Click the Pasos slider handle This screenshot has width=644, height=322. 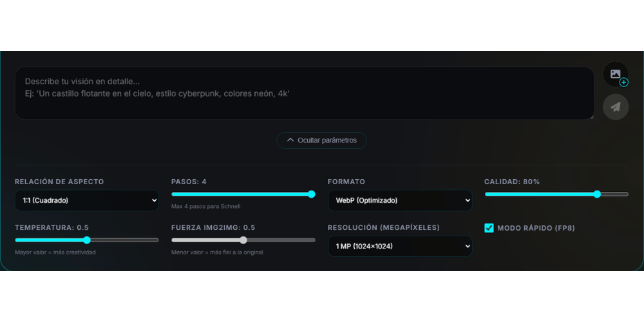(311, 194)
